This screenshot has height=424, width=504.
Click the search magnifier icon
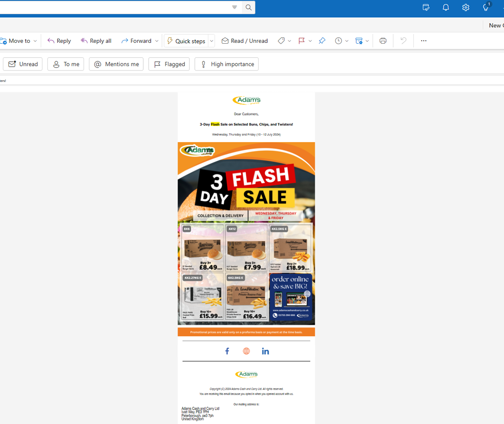coord(249,7)
